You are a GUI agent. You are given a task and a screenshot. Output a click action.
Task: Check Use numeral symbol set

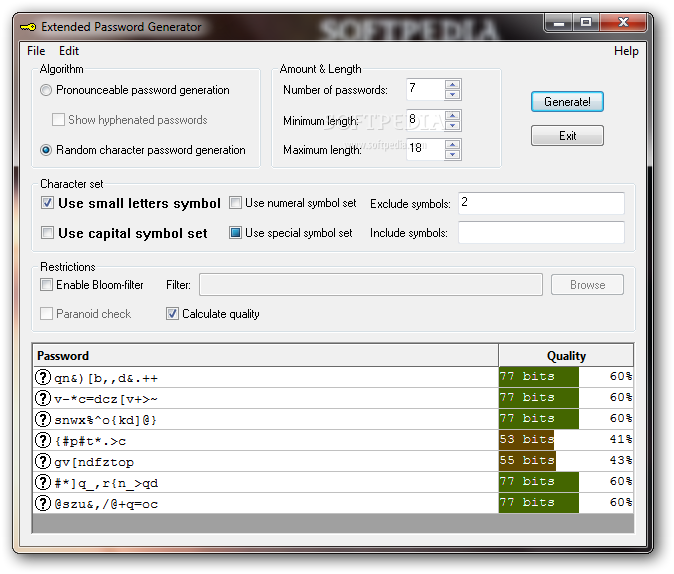click(235, 203)
